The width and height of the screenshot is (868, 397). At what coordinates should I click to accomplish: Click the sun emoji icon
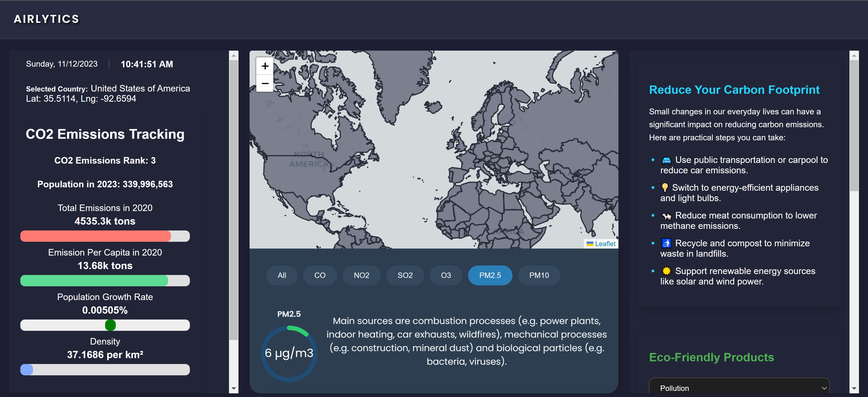666,271
